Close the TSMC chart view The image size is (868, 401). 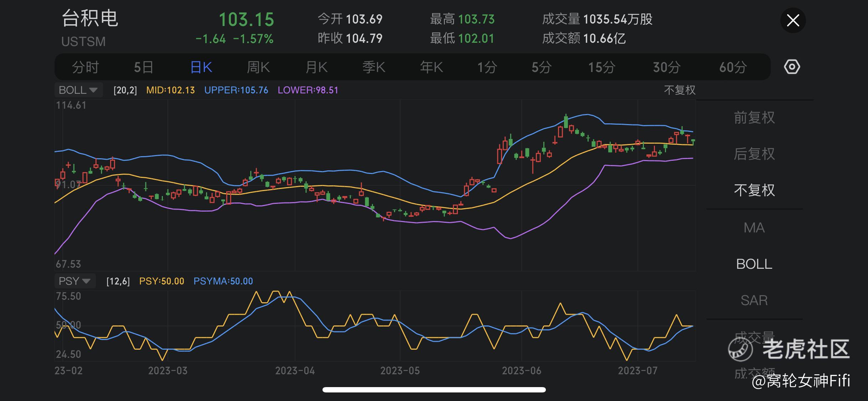tap(793, 20)
